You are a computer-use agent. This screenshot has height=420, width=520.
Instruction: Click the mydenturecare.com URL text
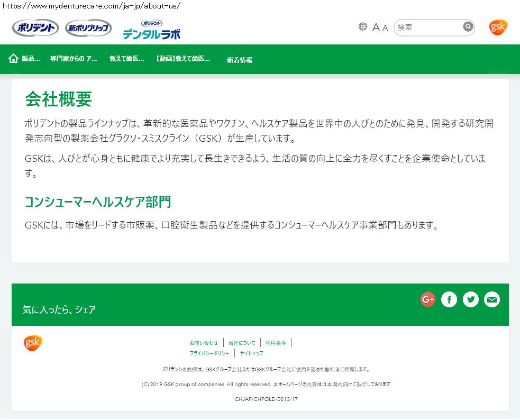tap(92, 6)
